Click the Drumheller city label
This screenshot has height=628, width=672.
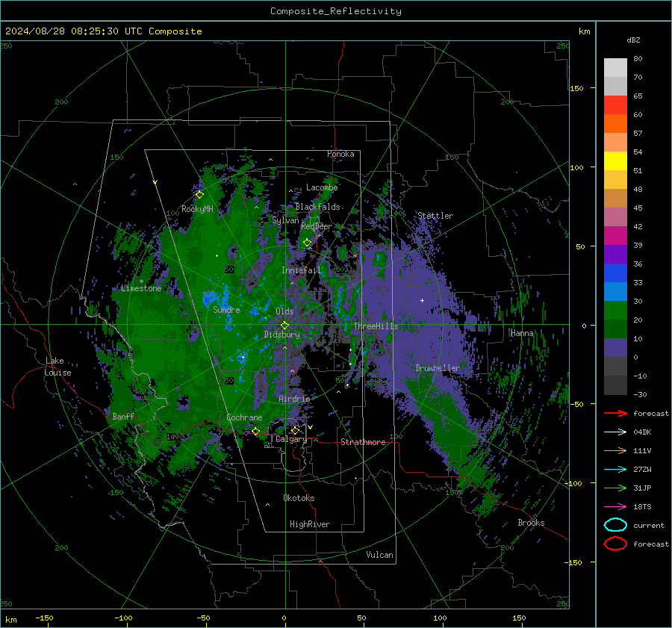438,368
